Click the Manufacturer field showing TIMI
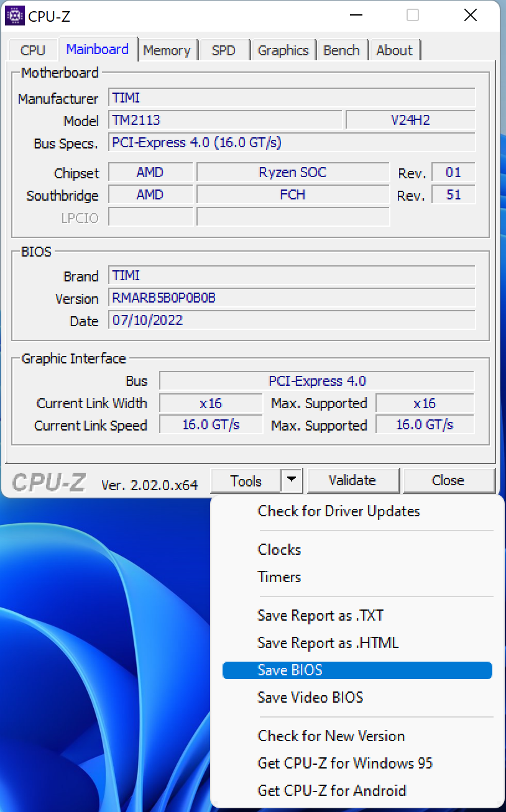This screenshot has width=506, height=812. tap(292, 98)
